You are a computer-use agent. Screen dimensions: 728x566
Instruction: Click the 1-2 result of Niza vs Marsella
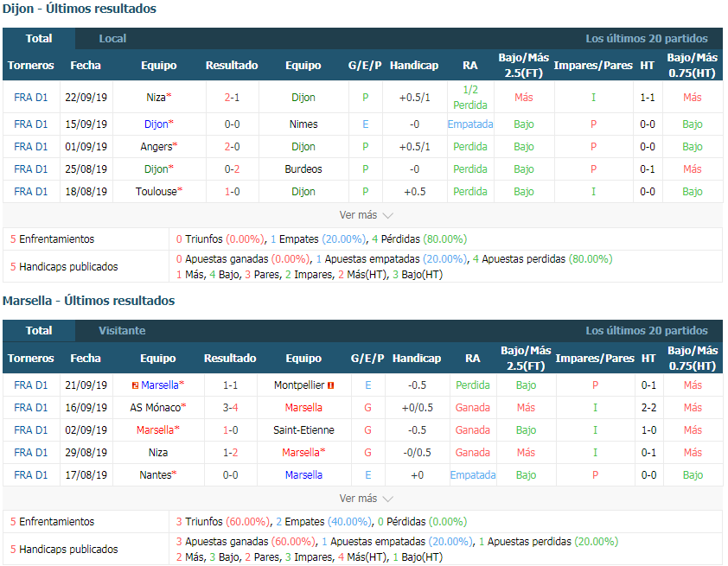[230, 453]
